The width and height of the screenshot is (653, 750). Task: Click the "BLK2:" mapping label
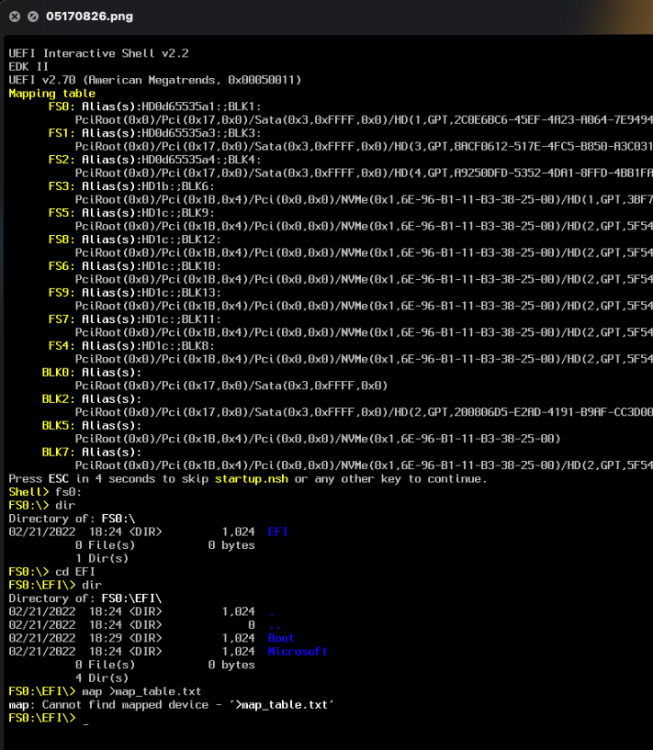[58, 399]
